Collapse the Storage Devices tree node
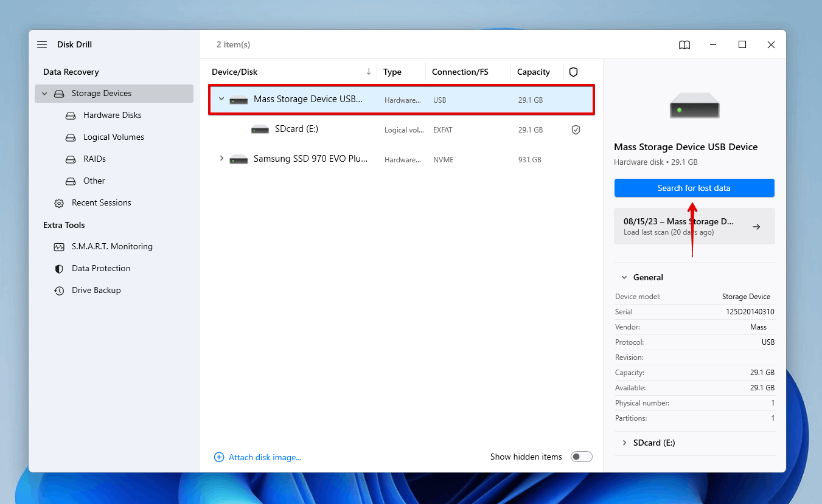The width and height of the screenshot is (822, 504). 44,94
